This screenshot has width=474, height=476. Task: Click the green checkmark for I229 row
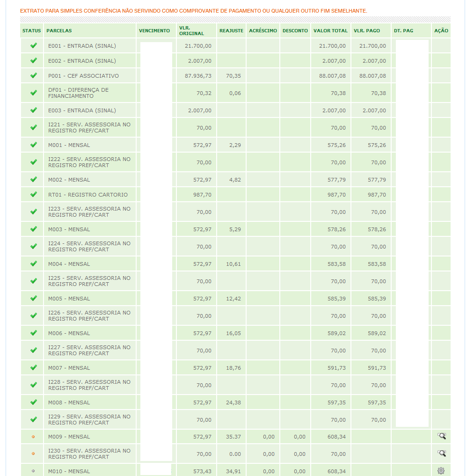click(33, 419)
